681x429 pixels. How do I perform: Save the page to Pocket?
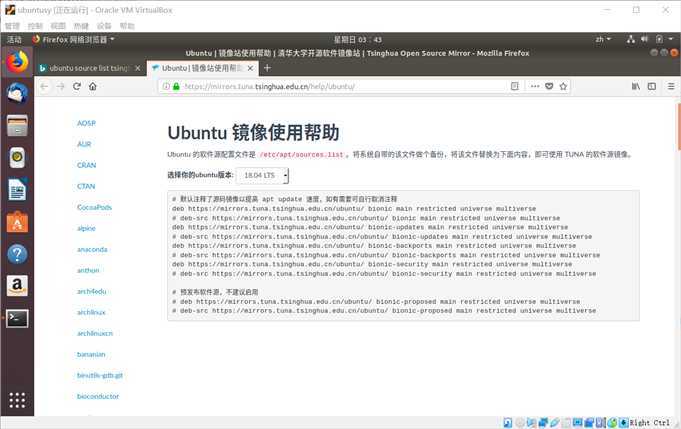[549, 86]
